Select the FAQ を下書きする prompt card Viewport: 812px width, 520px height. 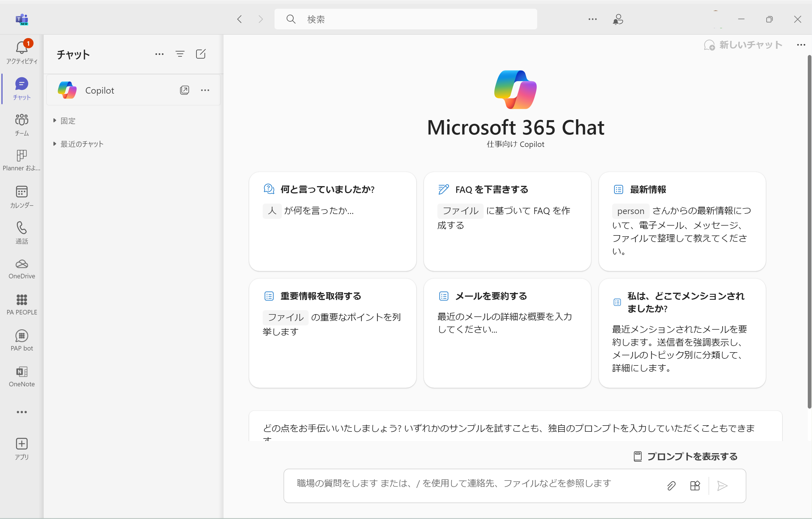click(507, 221)
